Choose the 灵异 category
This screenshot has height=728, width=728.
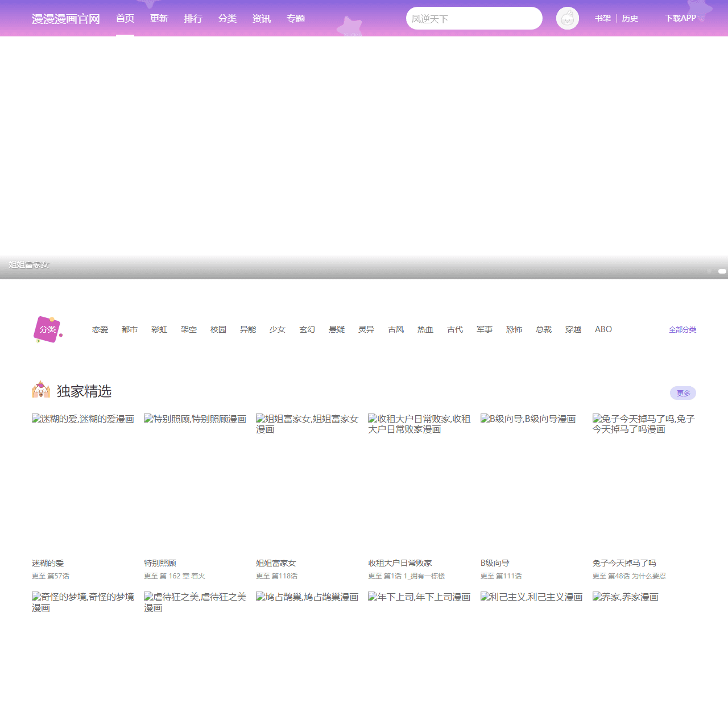(x=366, y=329)
